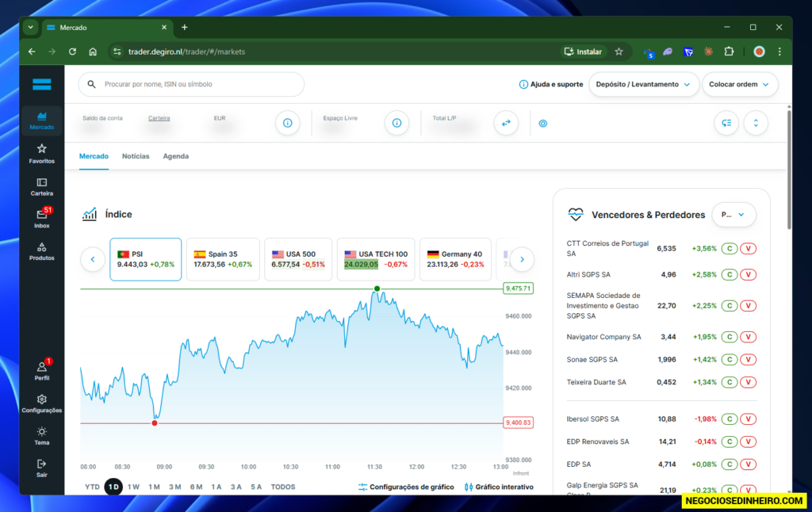
Task: Choose the 6M chart range
Action: tap(197, 487)
